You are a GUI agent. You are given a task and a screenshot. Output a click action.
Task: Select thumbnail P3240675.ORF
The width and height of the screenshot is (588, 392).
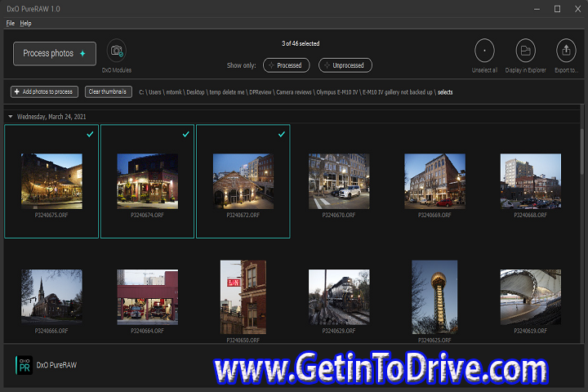pos(51,181)
